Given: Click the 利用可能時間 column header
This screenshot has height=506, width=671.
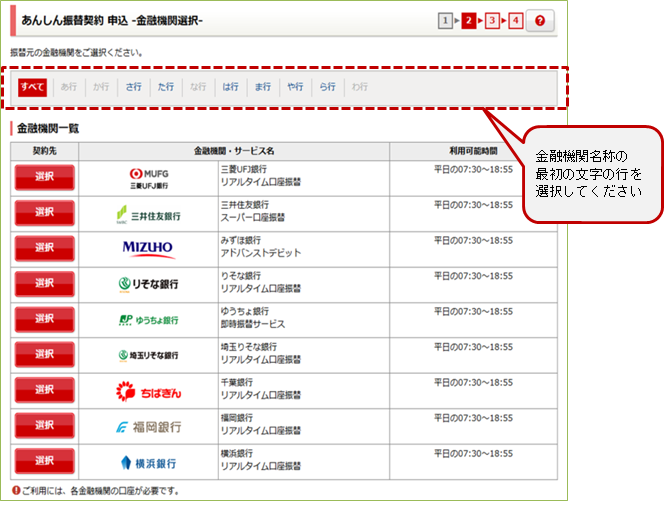Looking at the screenshot, I should click(x=473, y=151).
